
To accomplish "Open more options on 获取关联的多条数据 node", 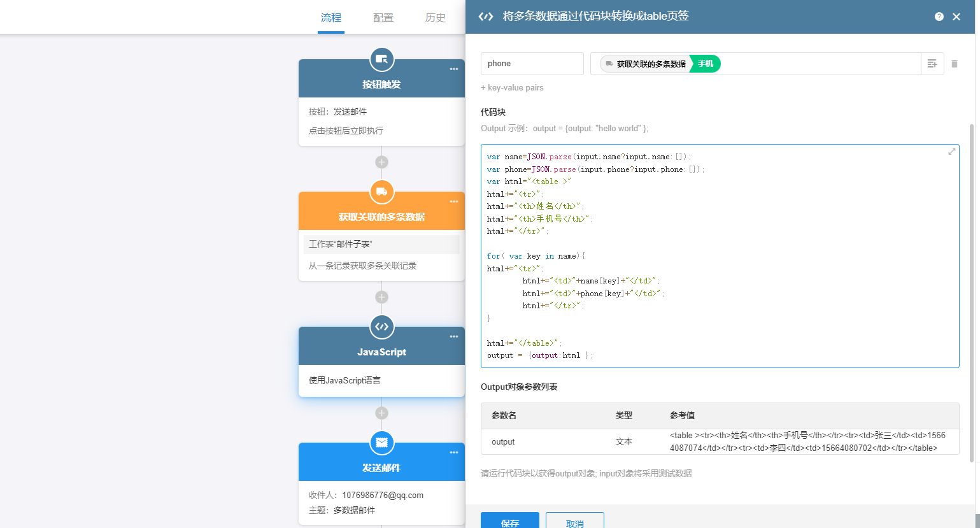I will click(453, 202).
